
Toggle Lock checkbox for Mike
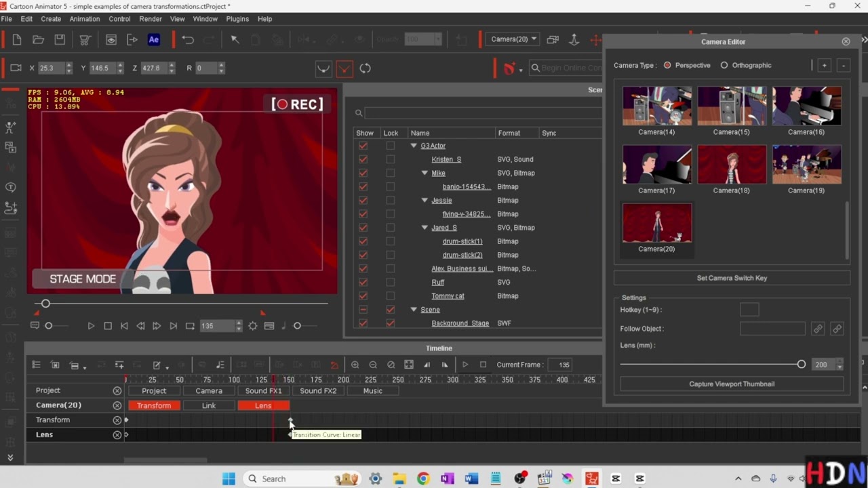(x=390, y=173)
